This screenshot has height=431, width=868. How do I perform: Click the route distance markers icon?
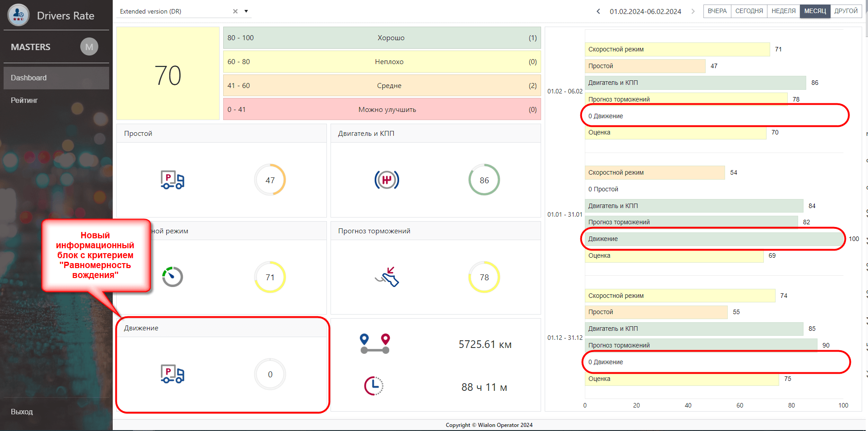375,344
